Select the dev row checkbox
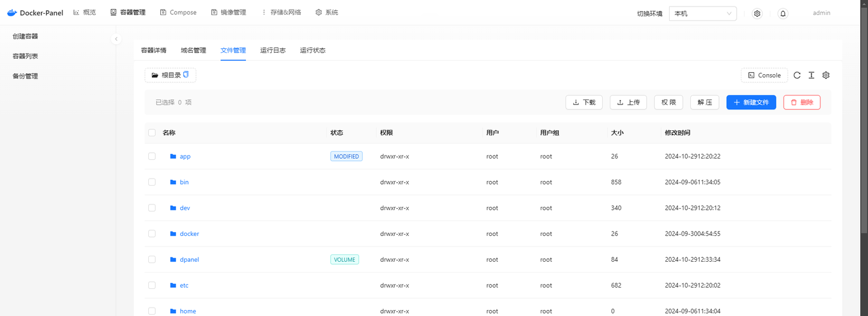This screenshot has width=868, height=316. pos(152,208)
